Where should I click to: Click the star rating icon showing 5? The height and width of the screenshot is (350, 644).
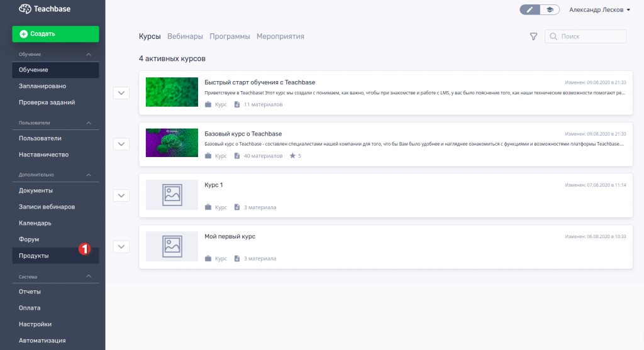[x=292, y=156]
